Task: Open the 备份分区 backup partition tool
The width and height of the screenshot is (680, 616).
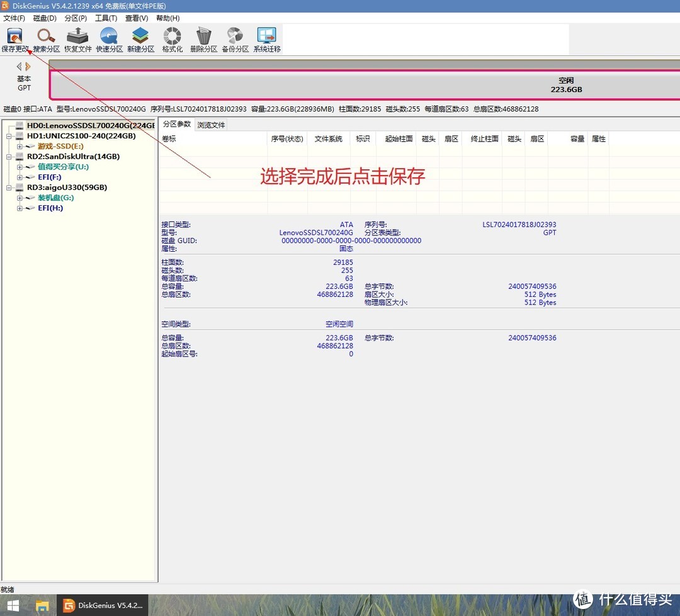Action: tap(235, 39)
